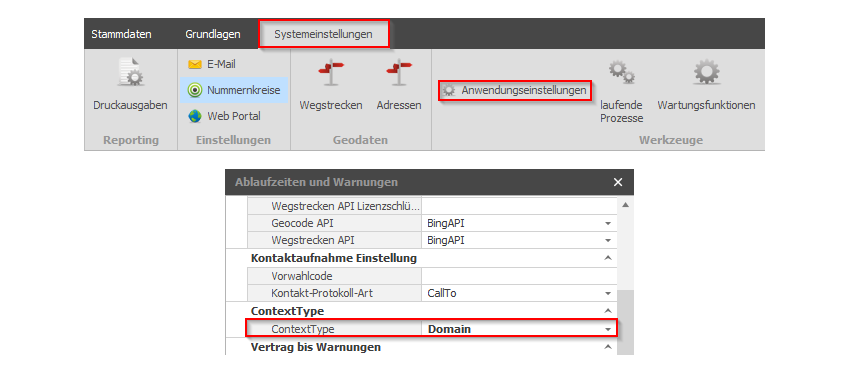
Task: Collapse the ContextType group
Action: tap(608, 311)
